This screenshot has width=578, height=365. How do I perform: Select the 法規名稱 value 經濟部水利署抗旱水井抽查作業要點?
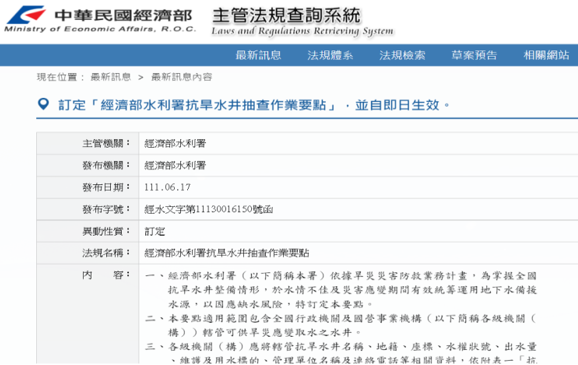227,253
